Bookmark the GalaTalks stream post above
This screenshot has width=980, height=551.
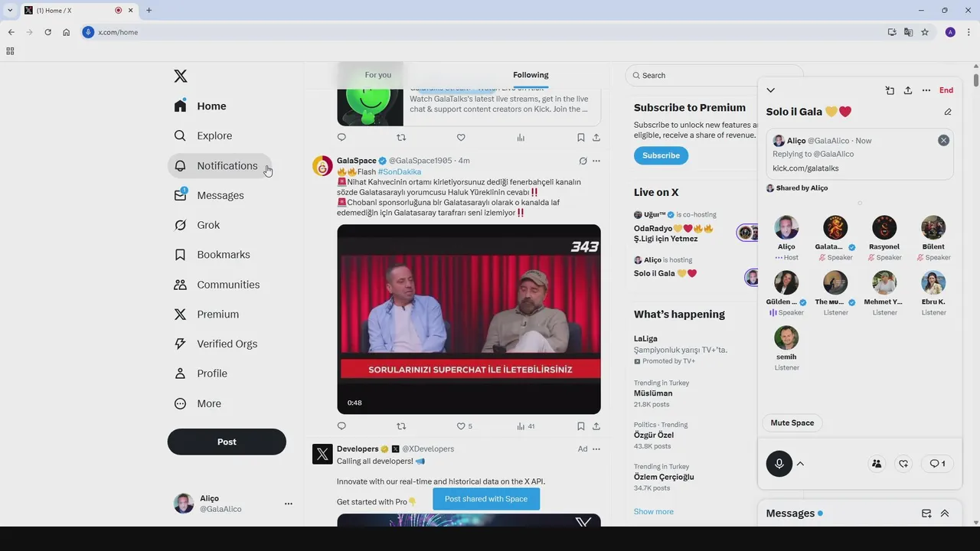581,138
